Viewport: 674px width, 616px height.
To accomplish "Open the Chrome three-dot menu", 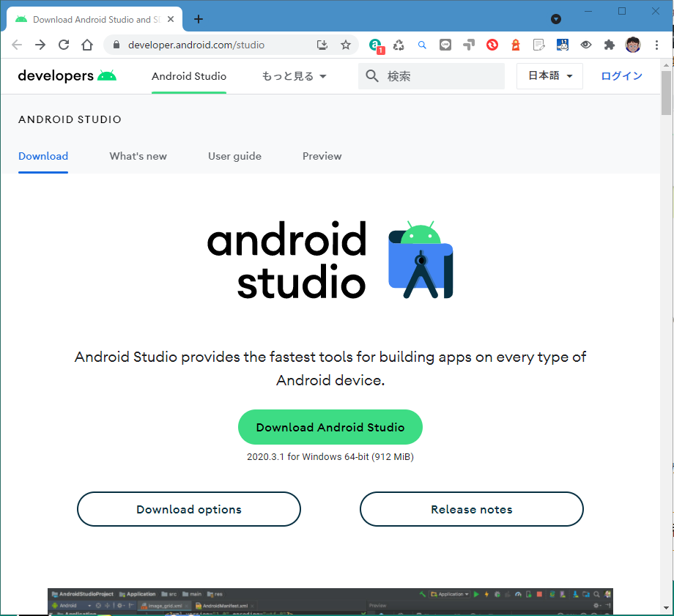I will pyautogui.click(x=656, y=45).
